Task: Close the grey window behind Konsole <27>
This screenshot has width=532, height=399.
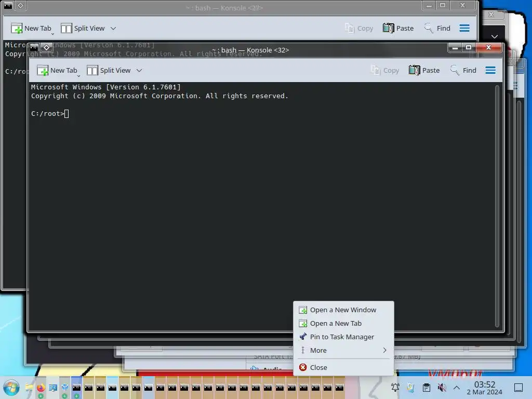Action: coord(491,15)
